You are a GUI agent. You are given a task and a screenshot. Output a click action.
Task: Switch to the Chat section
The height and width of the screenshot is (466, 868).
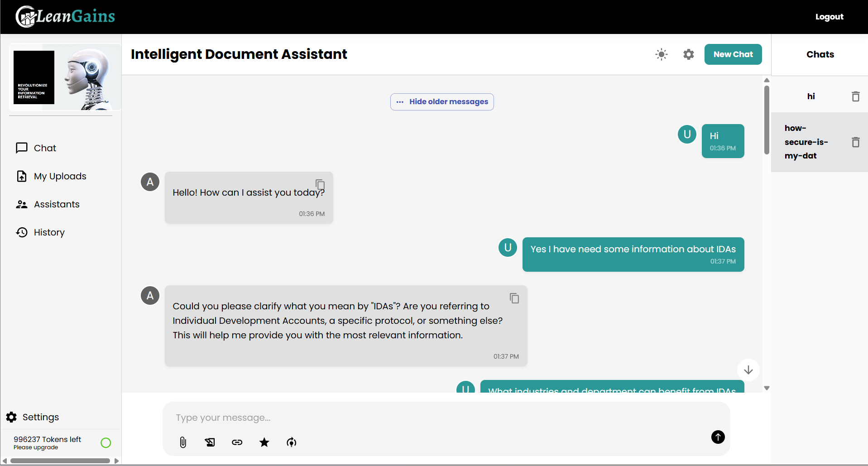pyautogui.click(x=45, y=148)
